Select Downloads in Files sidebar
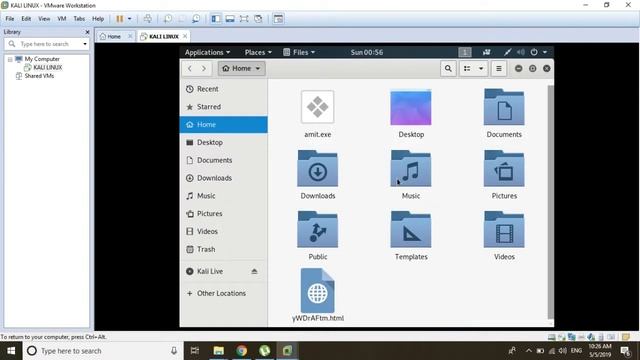Image resolution: width=640 pixels, height=360 pixels. coord(224,178)
